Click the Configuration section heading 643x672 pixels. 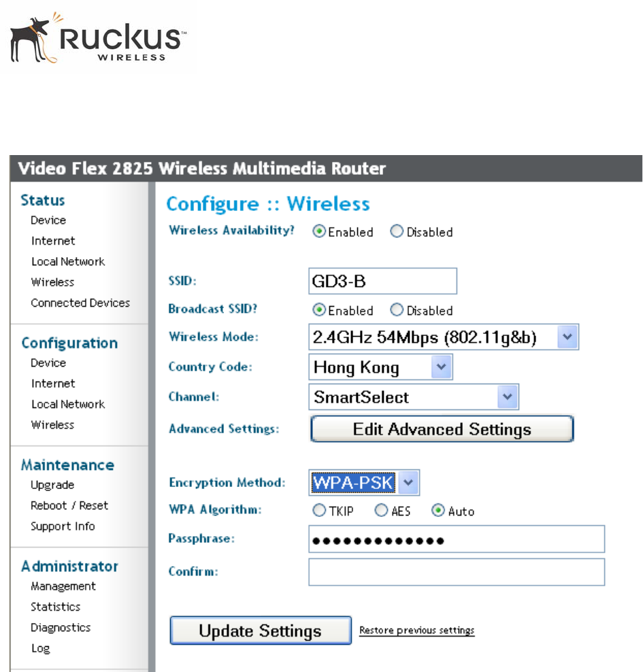[x=69, y=343]
